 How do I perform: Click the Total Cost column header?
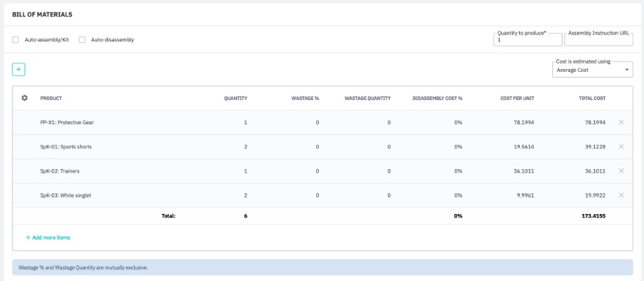(592, 98)
